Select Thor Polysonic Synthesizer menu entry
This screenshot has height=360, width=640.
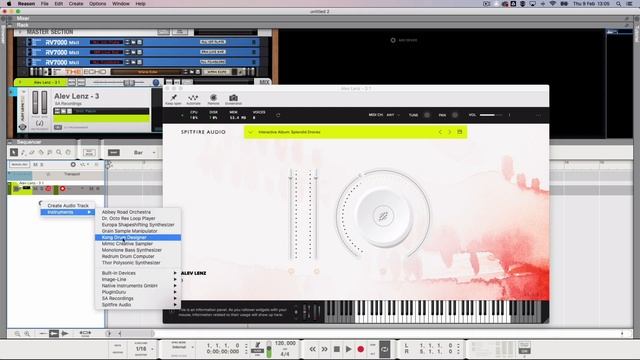pos(138,262)
